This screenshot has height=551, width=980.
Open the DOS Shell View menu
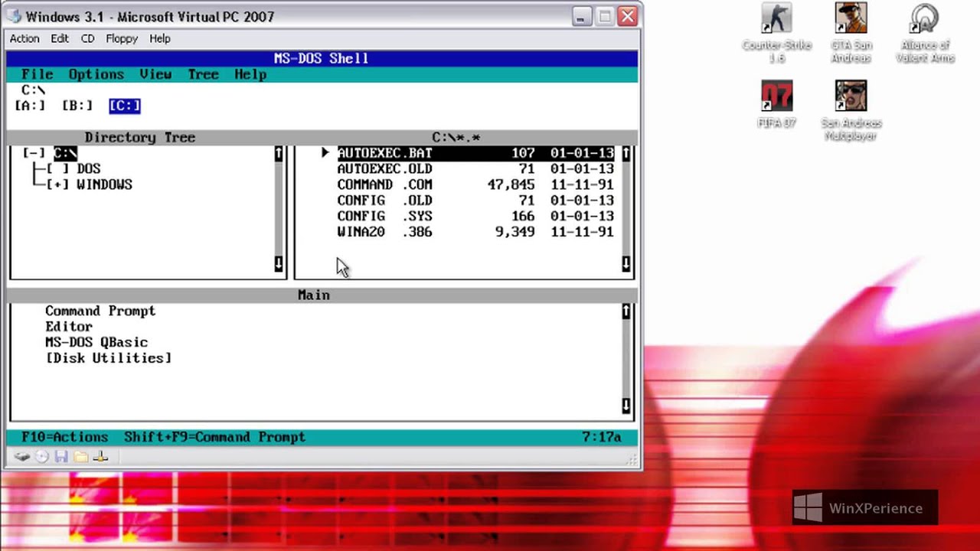(155, 74)
